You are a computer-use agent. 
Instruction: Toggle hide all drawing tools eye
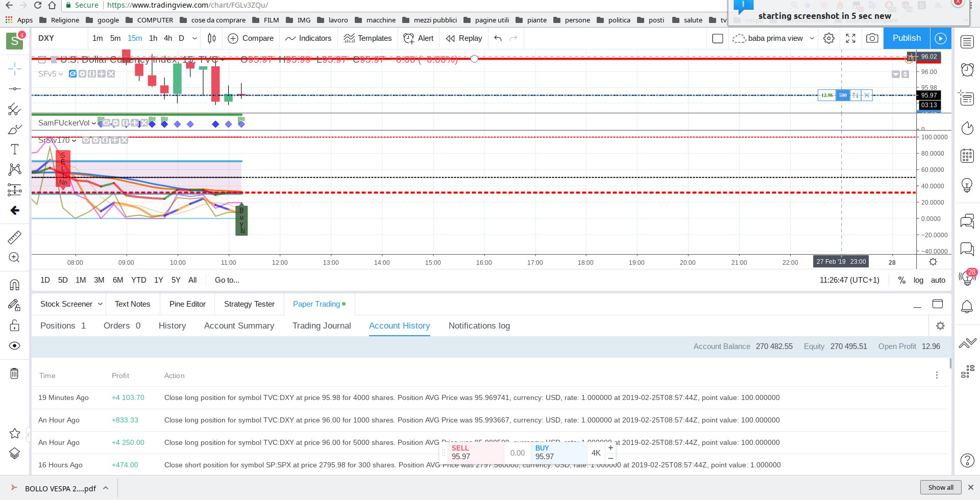tap(14, 346)
